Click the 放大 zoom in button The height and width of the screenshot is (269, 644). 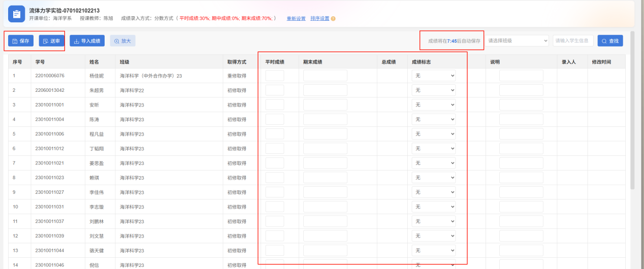tap(122, 41)
